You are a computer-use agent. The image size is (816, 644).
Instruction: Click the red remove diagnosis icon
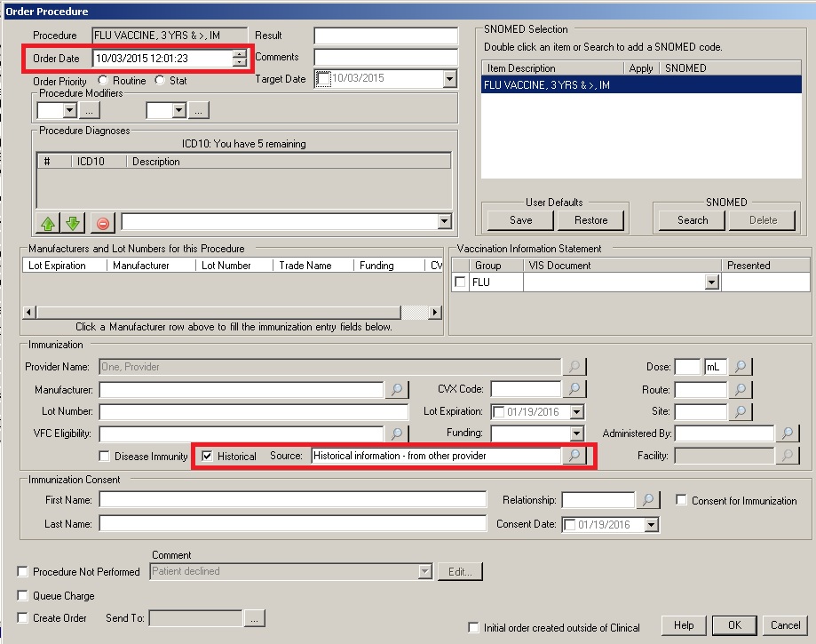[x=102, y=222]
